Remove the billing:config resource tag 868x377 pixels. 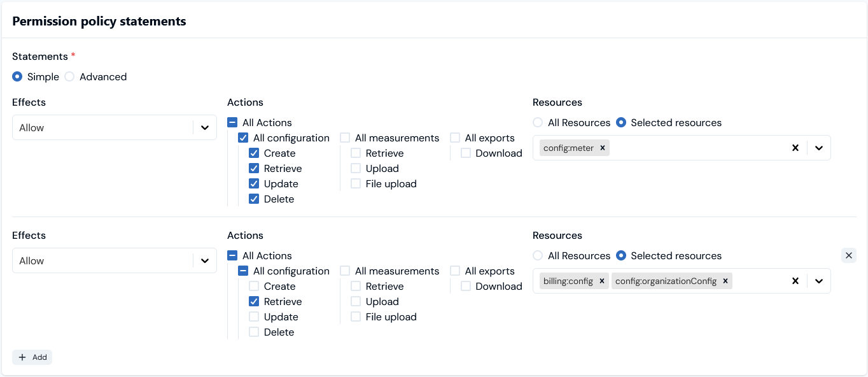(601, 281)
